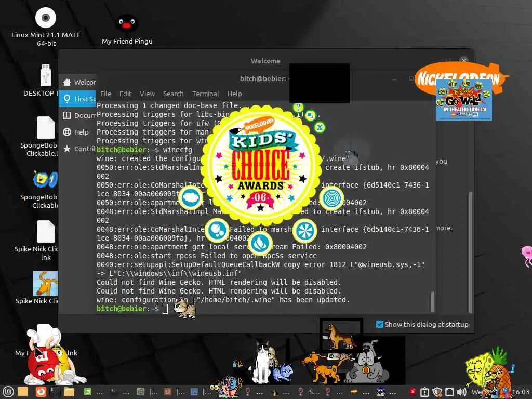Open the Spike Nick Clickable lnk file
Image resolution: width=532 pixels, height=399 pixels.
pyautogui.click(x=46, y=232)
